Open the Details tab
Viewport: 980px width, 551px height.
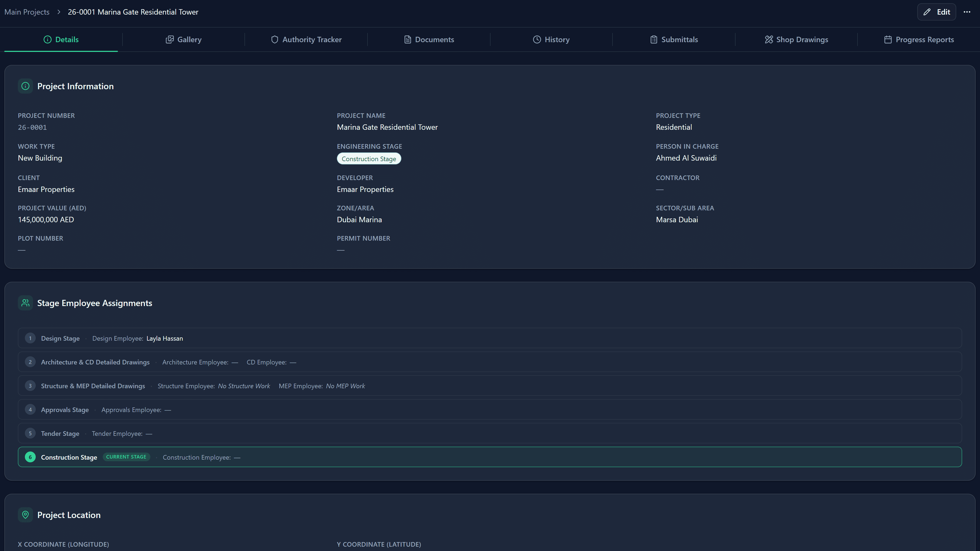pos(61,39)
